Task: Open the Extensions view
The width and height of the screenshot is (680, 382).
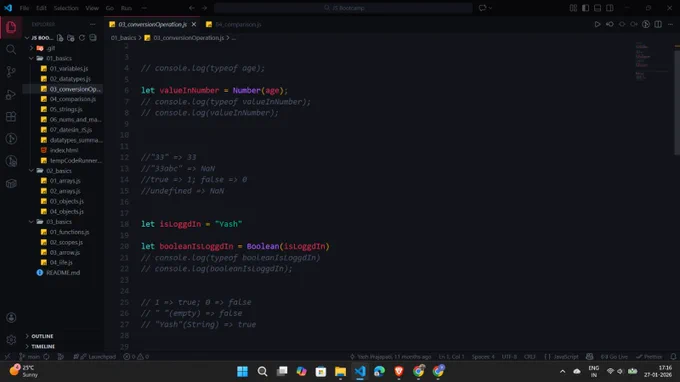Action: point(11,117)
